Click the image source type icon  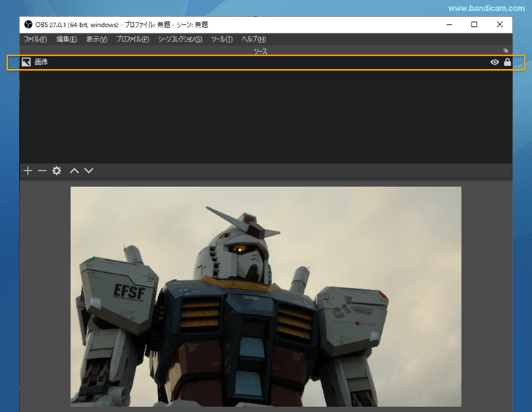click(x=26, y=62)
